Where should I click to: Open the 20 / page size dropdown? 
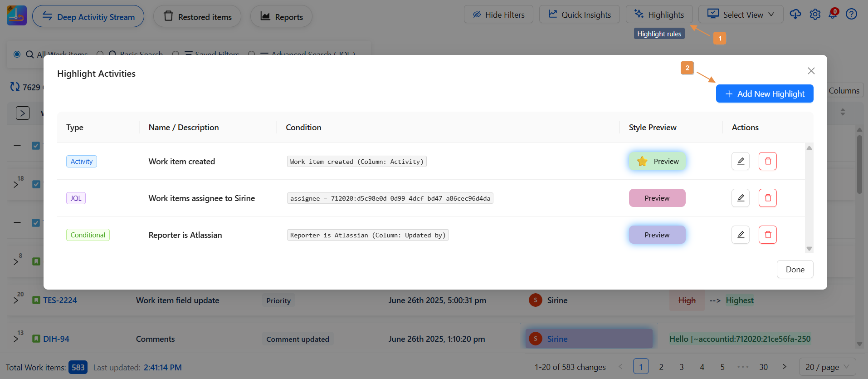click(827, 367)
